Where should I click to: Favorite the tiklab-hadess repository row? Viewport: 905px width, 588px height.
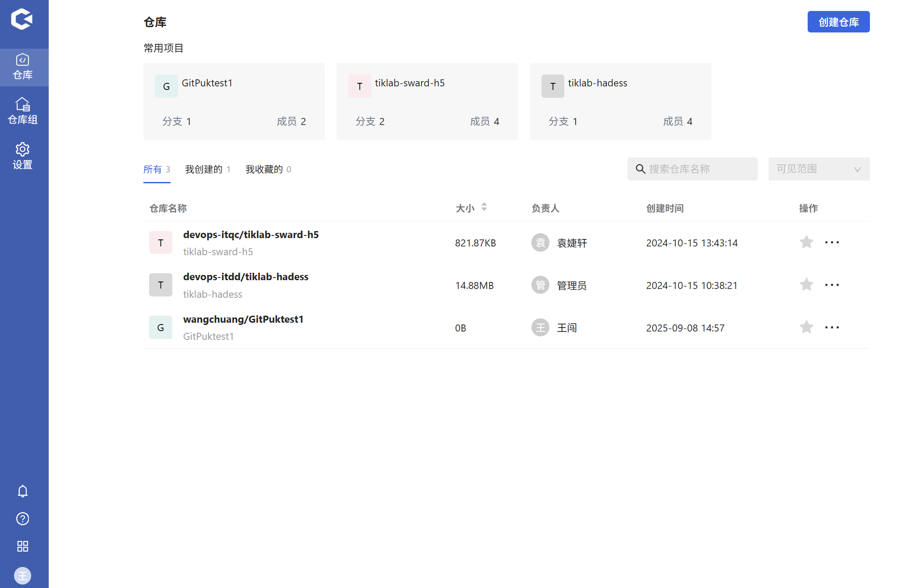coord(806,285)
